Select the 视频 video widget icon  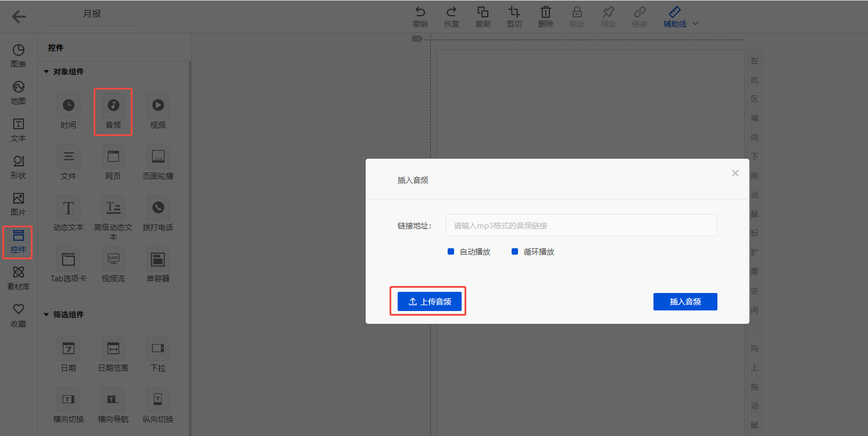tap(158, 105)
